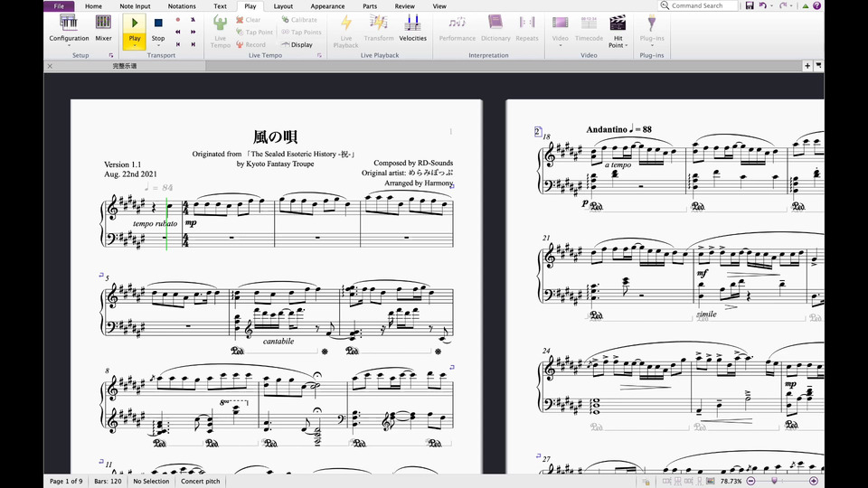The height and width of the screenshot is (488, 868).
Task: Open Help via question mark icon
Action: pos(816,5)
